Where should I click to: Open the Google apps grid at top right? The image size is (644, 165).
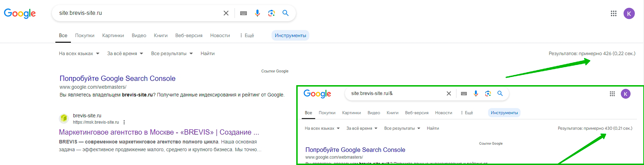(x=614, y=13)
